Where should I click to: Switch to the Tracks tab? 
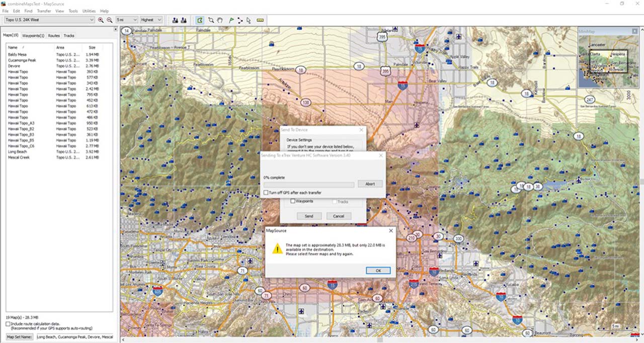[x=69, y=36]
